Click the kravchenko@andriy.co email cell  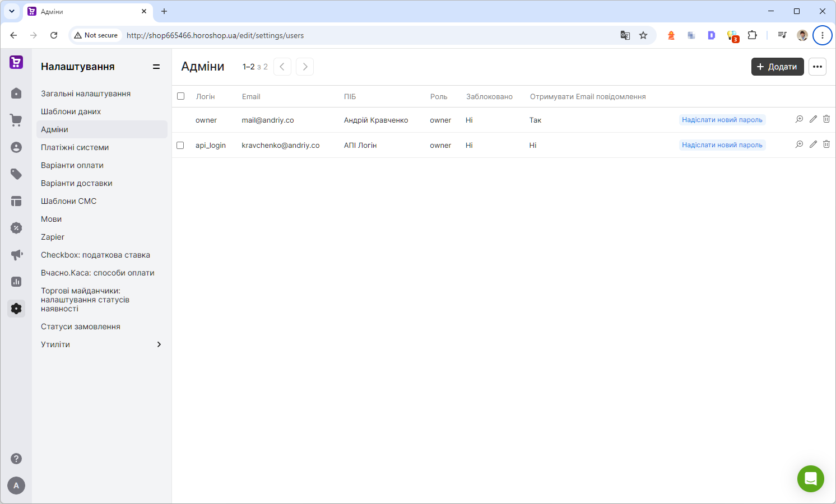point(281,145)
